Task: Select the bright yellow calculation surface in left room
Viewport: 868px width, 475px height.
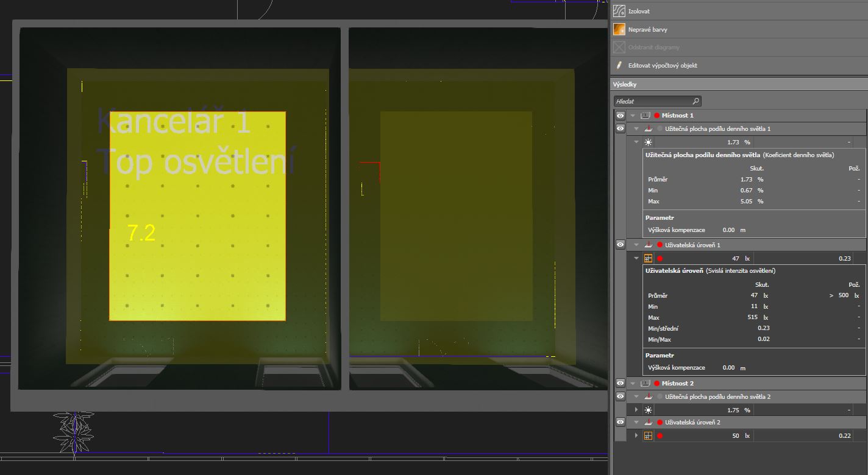Action: point(197,216)
